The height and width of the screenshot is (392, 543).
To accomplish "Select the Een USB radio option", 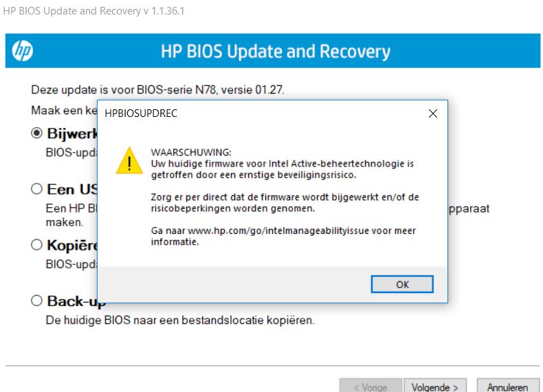I will pos(36,189).
